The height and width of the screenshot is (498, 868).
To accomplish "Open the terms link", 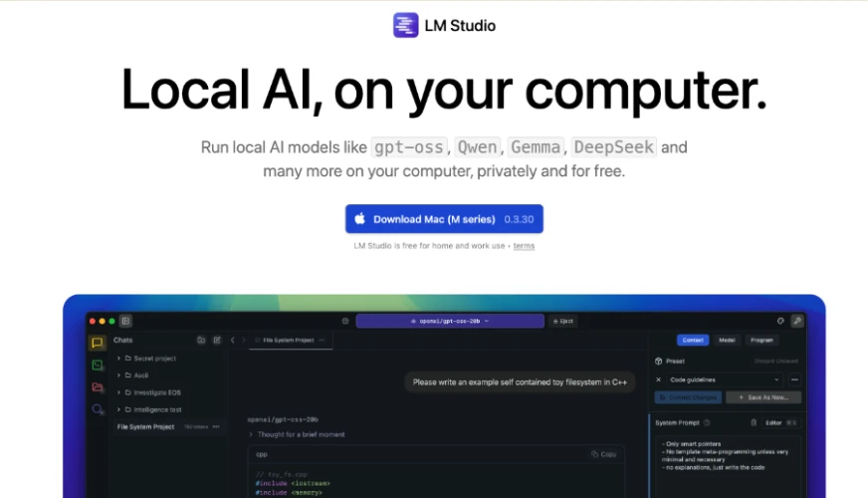I will point(524,246).
